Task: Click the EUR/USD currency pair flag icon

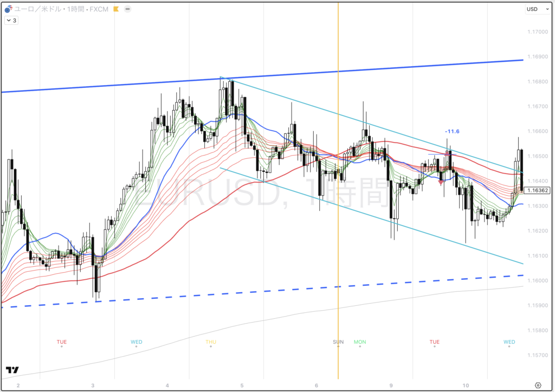Action: point(8,9)
